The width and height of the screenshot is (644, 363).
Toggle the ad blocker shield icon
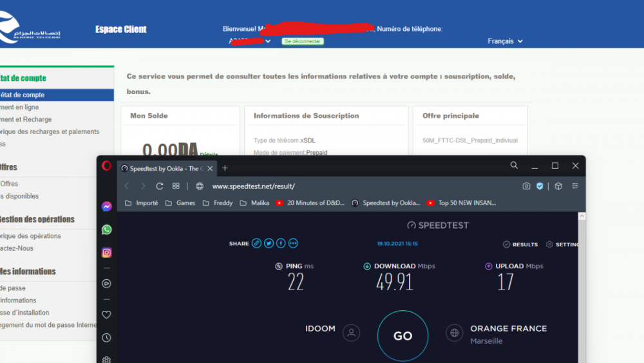pos(540,186)
